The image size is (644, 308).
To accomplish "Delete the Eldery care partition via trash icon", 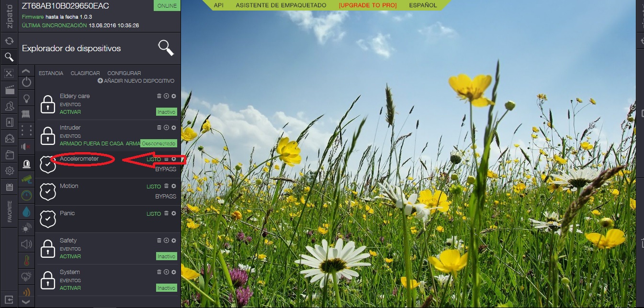I will coord(159,96).
